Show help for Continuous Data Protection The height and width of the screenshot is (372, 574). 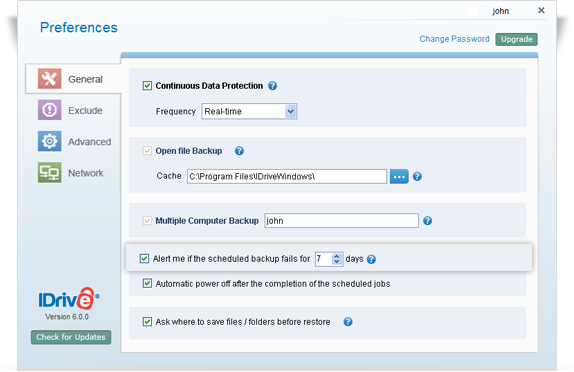tap(272, 86)
